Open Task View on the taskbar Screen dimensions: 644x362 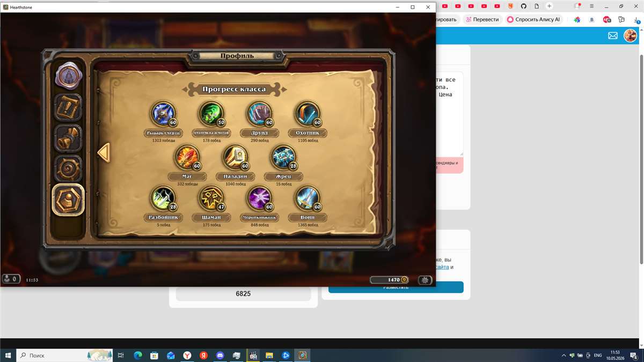point(121,355)
